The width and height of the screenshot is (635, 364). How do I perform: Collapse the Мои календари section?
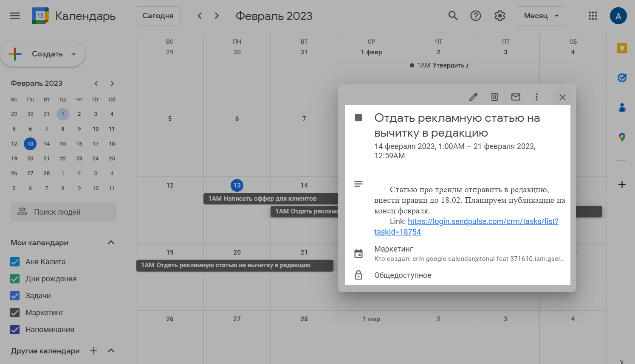tap(111, 242)
